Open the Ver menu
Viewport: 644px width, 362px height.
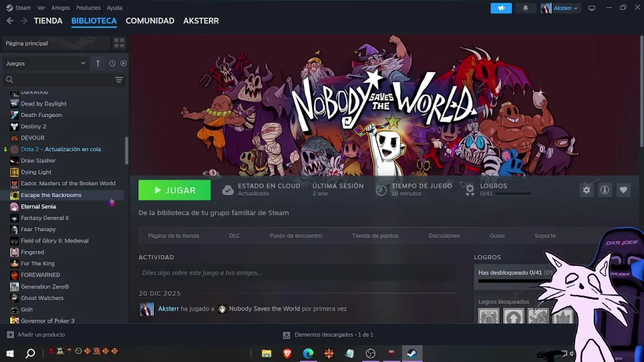click(41, 8)
